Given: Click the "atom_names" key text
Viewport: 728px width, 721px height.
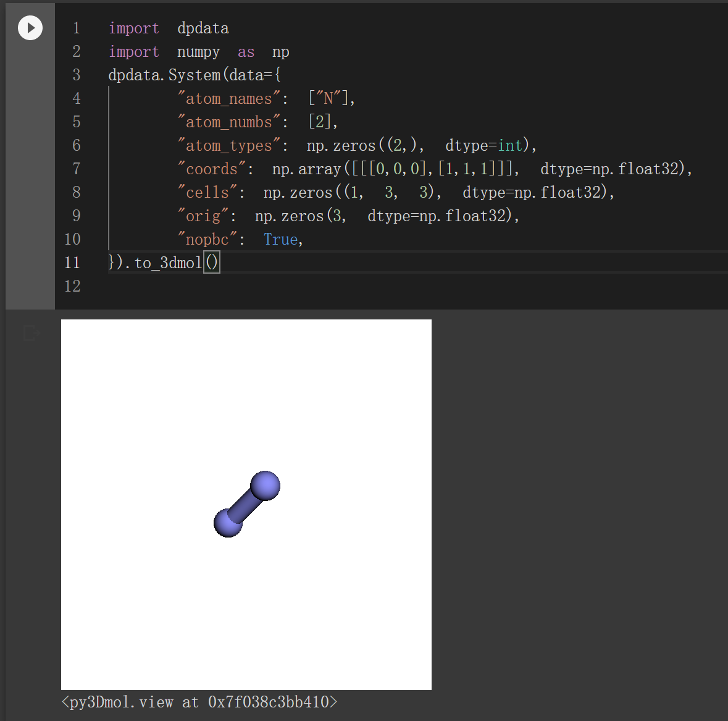Looking at the screenshot, I should [228, 98].
